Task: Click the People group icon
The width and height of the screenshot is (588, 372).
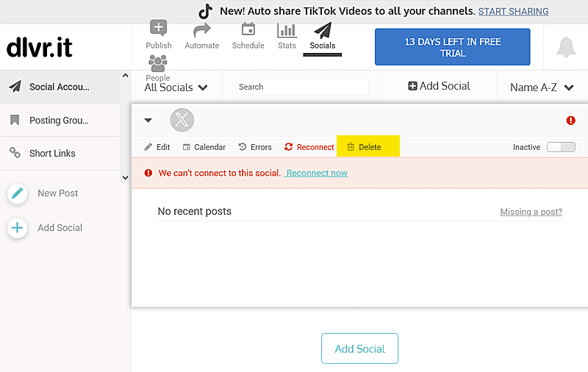Action: point(157,64)
